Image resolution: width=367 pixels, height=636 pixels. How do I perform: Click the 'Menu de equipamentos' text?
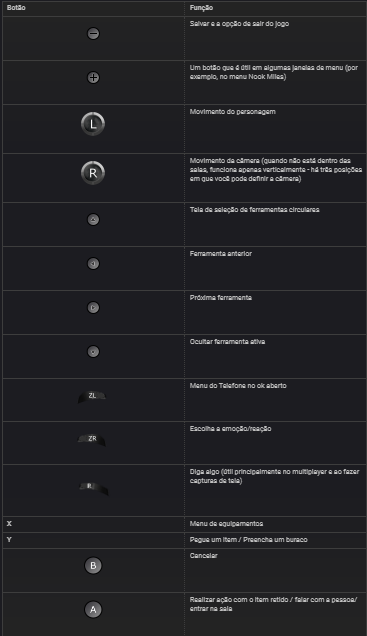coord(226,524)
